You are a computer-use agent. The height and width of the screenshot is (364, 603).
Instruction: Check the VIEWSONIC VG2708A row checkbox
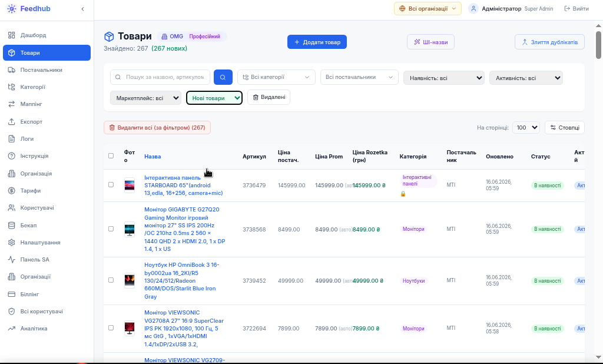111,328
